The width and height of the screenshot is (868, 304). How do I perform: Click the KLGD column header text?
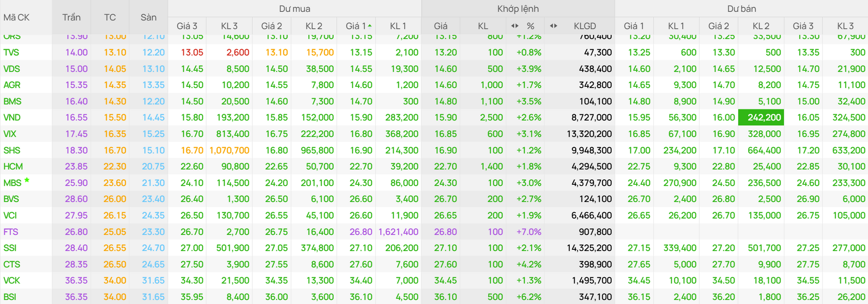pos(585,26)
